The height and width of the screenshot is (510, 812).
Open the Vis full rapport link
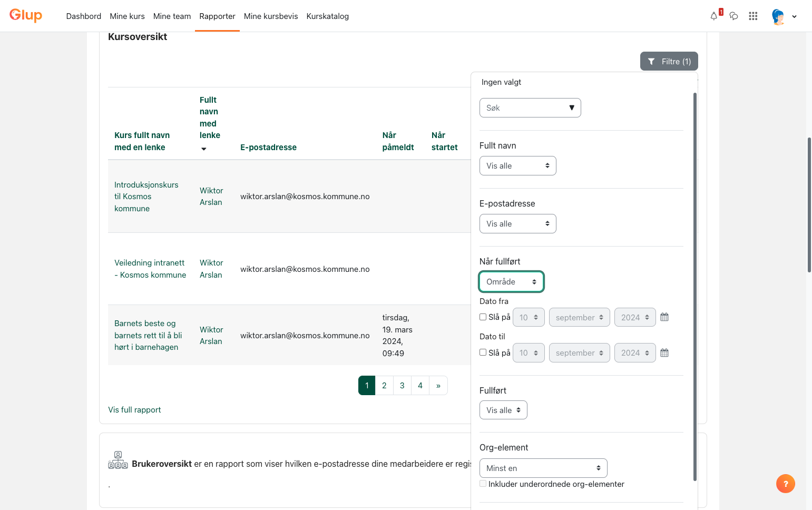(x=134, y=410)
